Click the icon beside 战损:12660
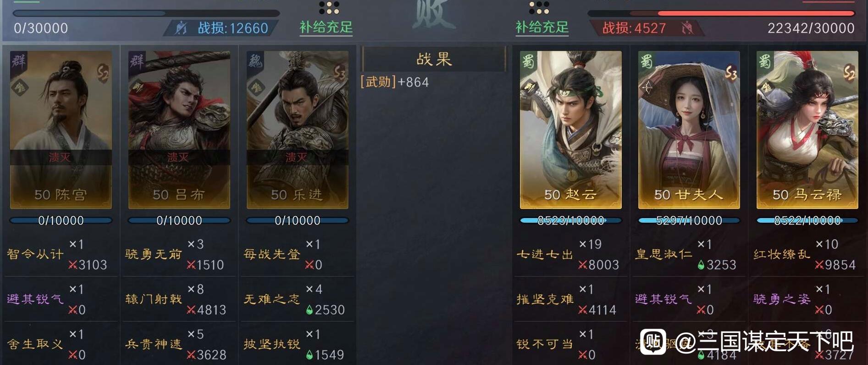Viewport: 868px width, 365px height. pos(182,28)
